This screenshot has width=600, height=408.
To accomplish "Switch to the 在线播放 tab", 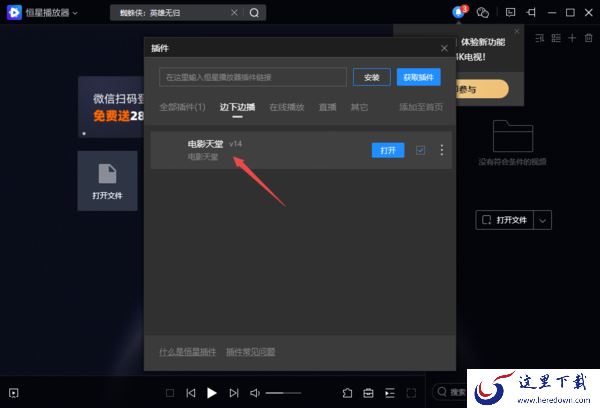I will point(287,107).
